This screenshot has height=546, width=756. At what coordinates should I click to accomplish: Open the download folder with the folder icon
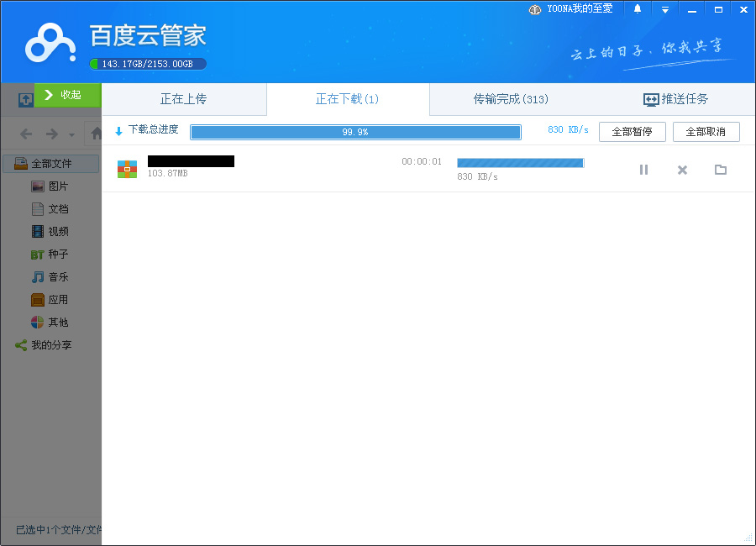click(x=721, y=170)
